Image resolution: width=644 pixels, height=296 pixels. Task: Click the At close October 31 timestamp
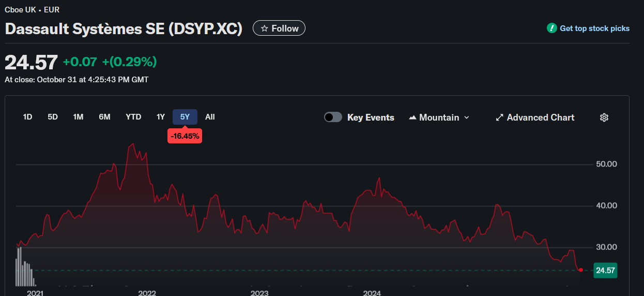pos(76,80)
